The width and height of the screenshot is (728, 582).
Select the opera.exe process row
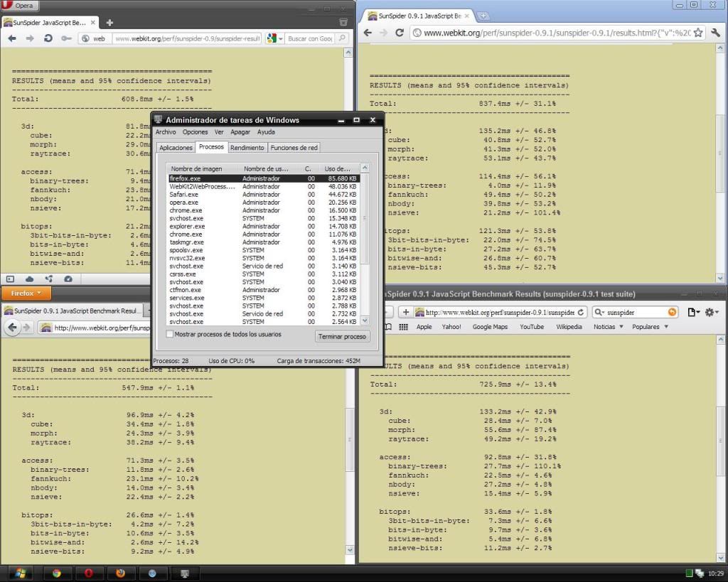click(x=264, y=203)
